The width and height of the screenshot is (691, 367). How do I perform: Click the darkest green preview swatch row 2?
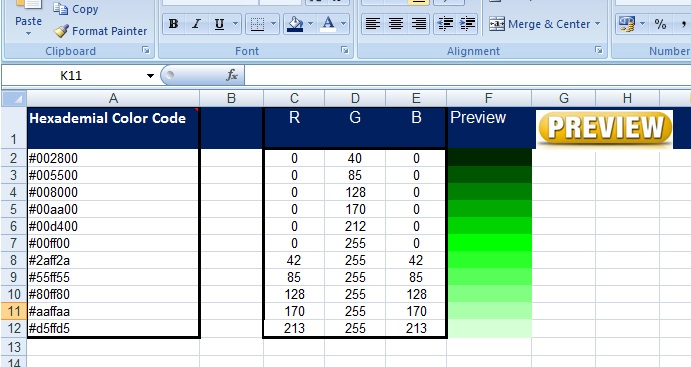[489, 158]
